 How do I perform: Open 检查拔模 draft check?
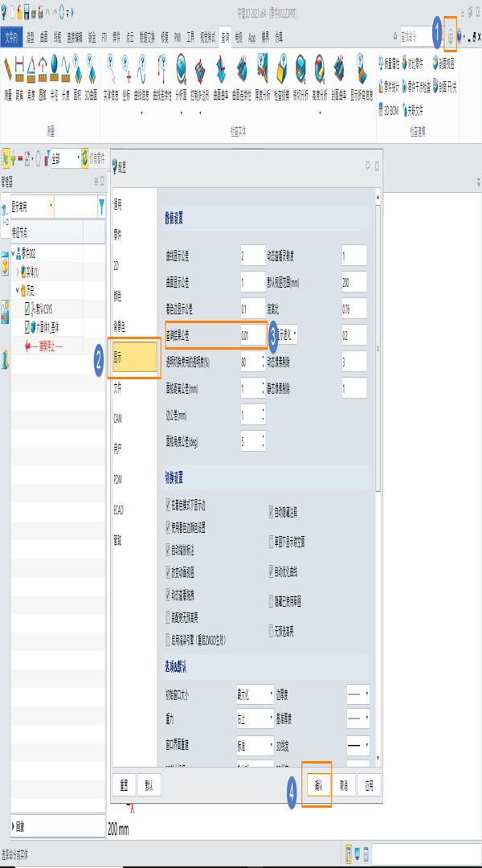(x=282, y=77)
